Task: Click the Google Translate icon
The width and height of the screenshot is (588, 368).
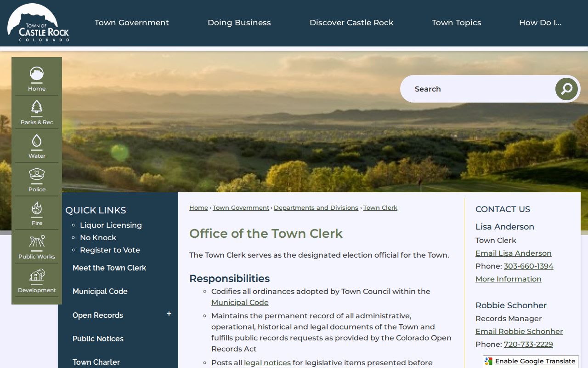Action: click(x=489, y=362)
